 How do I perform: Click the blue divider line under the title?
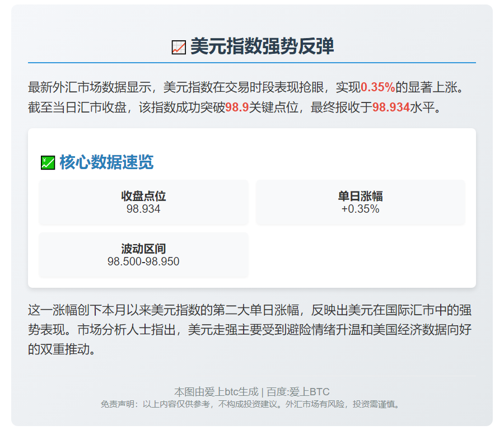251,62
